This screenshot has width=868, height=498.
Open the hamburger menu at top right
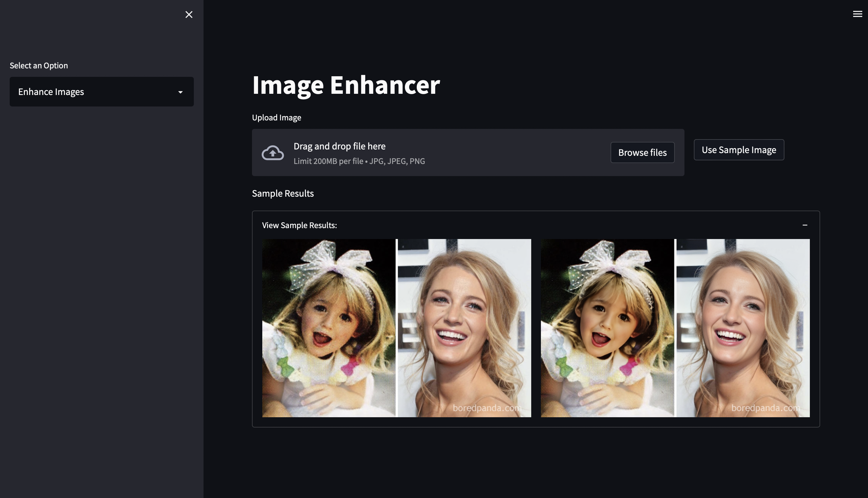pyautogui.click(x=857, y=14)
